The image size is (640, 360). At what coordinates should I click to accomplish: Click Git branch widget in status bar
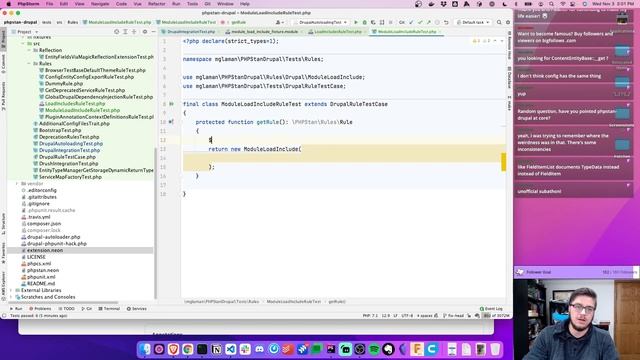(453, 316)
